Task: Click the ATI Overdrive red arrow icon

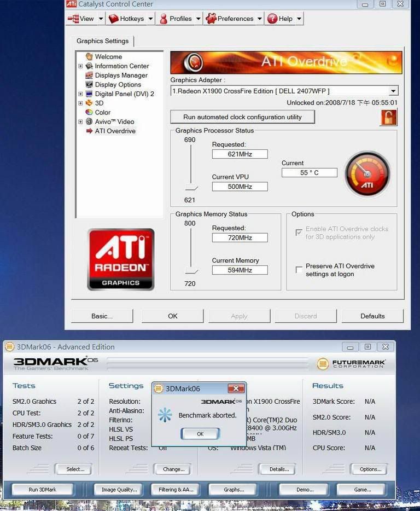Action: tap(89, 131)
